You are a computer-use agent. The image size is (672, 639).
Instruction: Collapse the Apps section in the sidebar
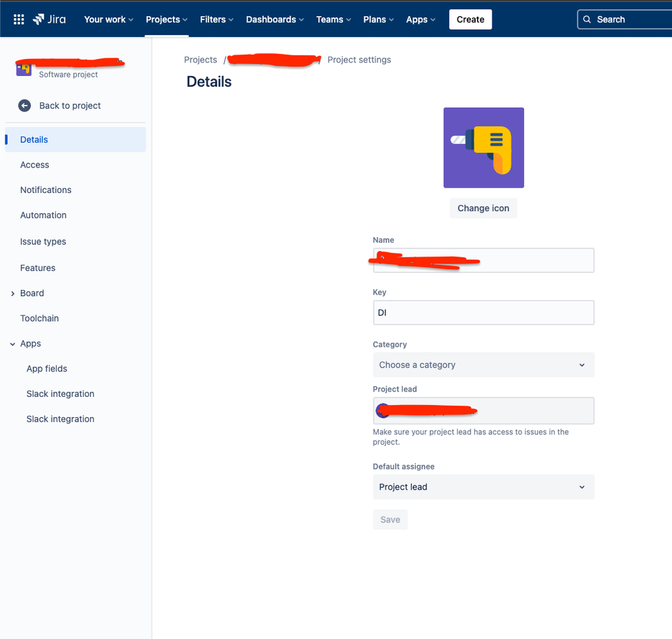(13, 343)
